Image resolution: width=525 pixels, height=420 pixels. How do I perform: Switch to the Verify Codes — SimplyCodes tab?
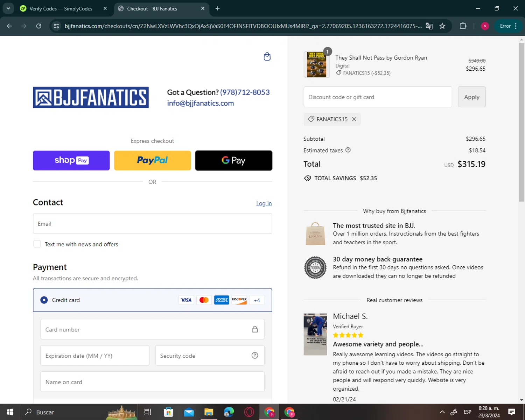click(x=61, y=8)
